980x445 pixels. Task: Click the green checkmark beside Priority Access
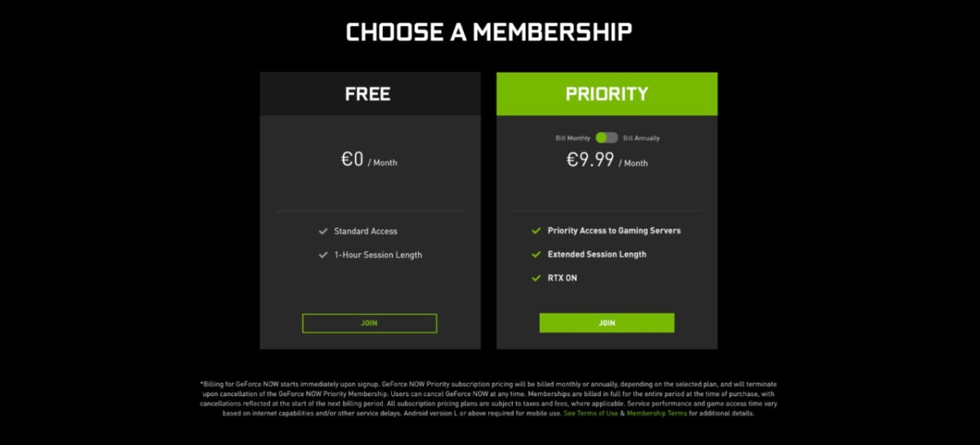click(x=537, y=231)
